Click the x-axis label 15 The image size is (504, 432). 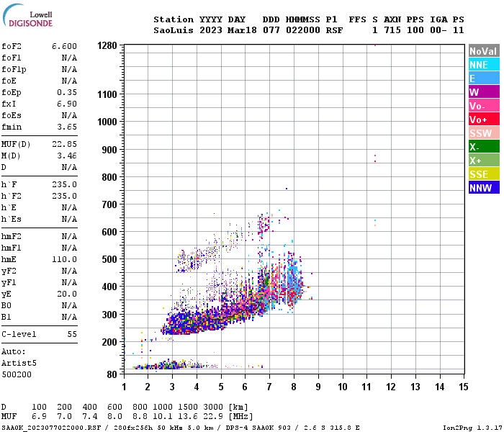point(464,387)
